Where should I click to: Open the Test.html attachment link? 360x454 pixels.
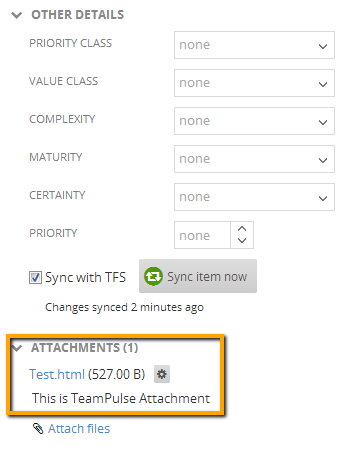57,374
